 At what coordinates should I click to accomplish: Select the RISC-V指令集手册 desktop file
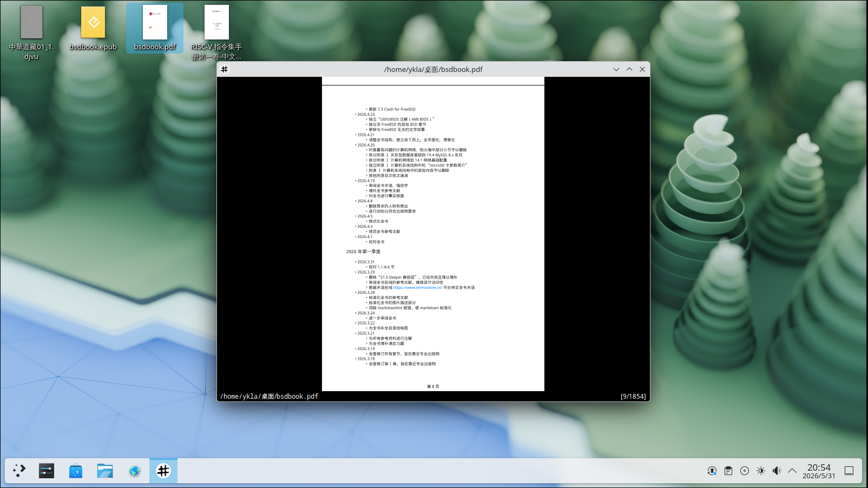coord(216,33)
